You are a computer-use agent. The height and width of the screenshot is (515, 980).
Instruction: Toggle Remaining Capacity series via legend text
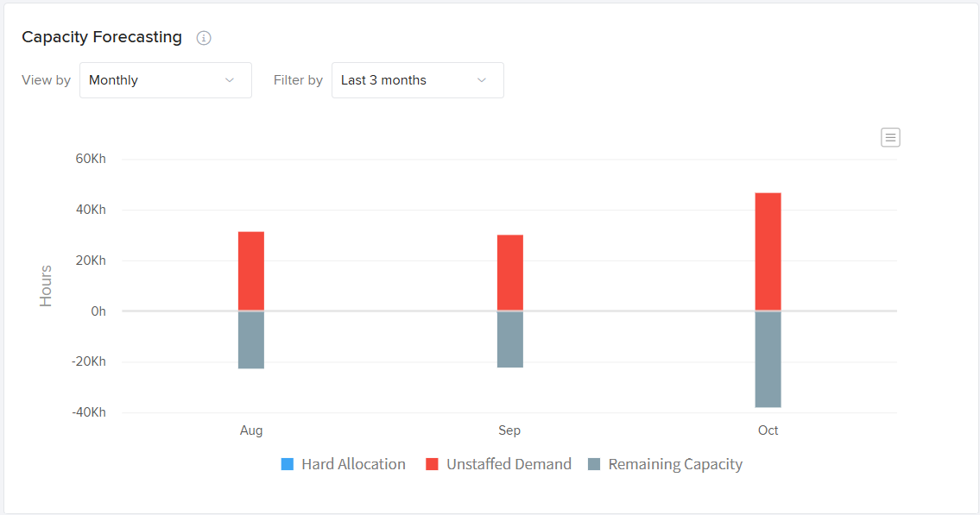[x=675, y=464]
